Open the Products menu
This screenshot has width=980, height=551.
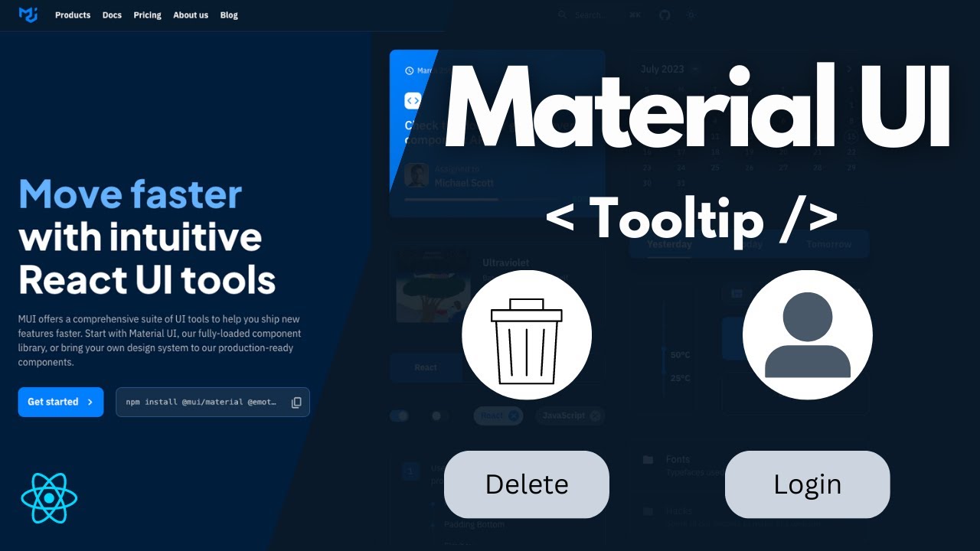73,15
